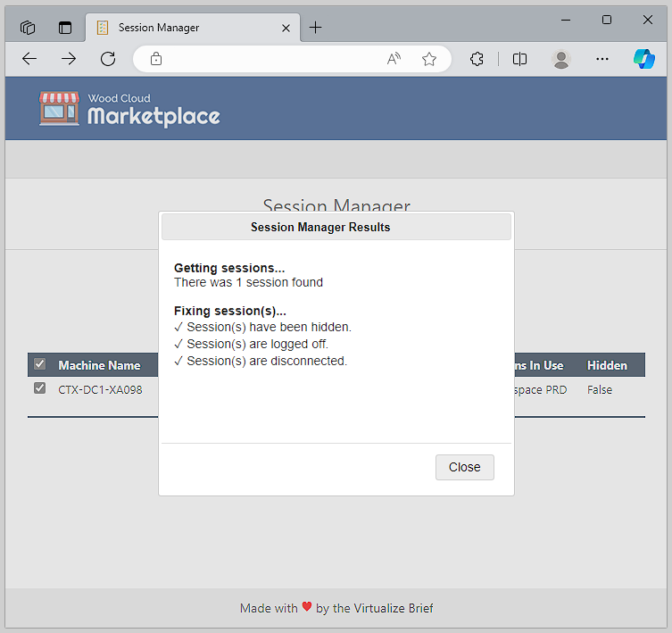This screenshot has height=633, width=672.
Task: Switch to the Session Manager tab
Action: click(x=193, y=28)
